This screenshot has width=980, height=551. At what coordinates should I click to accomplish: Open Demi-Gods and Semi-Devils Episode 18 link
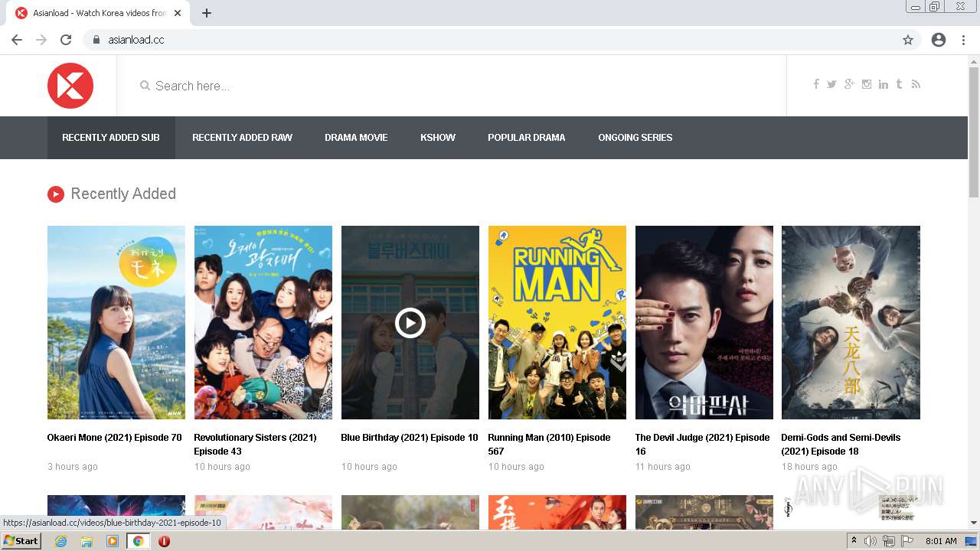tap(841, 445)
